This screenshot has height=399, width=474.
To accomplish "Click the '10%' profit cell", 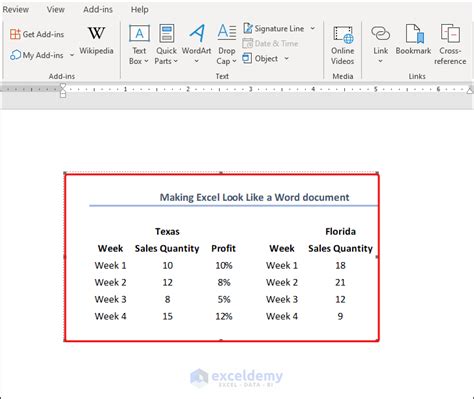I will coord(224,265).
